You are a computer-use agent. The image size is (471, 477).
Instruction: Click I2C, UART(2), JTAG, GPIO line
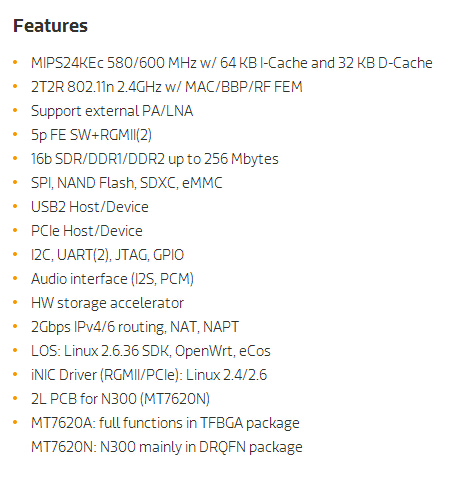107,255
